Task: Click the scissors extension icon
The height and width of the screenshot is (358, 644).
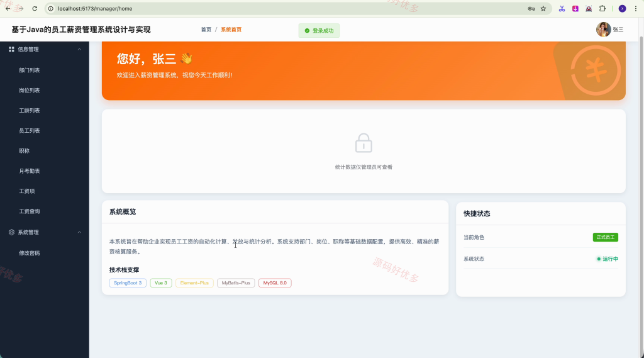Action: click(x=562, y=9)
